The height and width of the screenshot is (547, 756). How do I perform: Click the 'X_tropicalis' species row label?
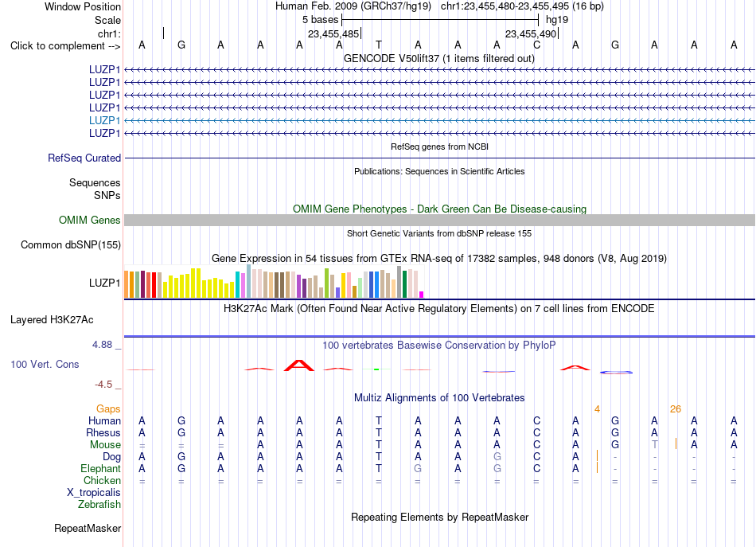pyautogui.click(x=94, y=493)
